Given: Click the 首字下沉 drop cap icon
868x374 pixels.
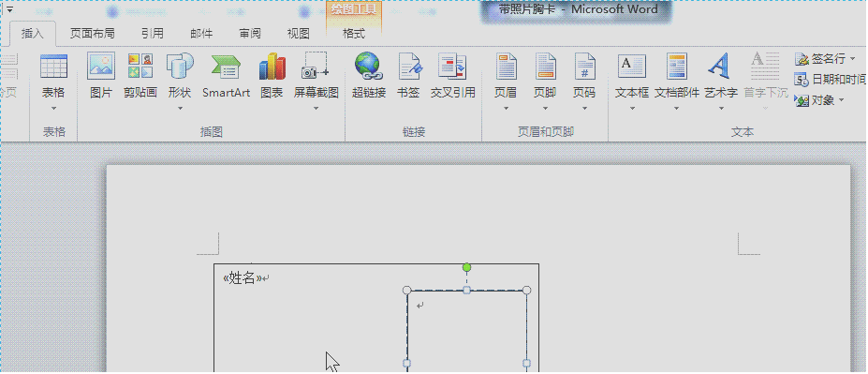Looking at the screenshot, I should [766, 67].
